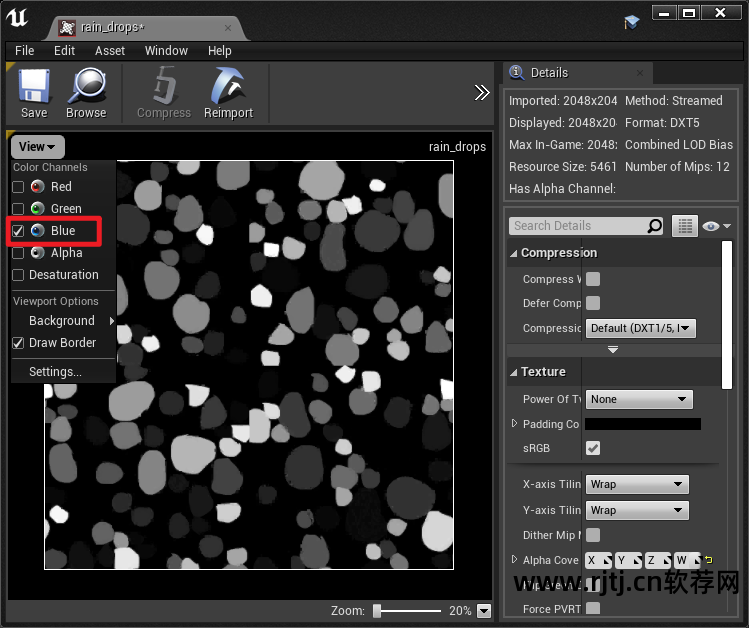Click the Unreal Engine logo
The height and width of the screenshot is (628, 749).
pyautogui.click(x=17, y=18)
